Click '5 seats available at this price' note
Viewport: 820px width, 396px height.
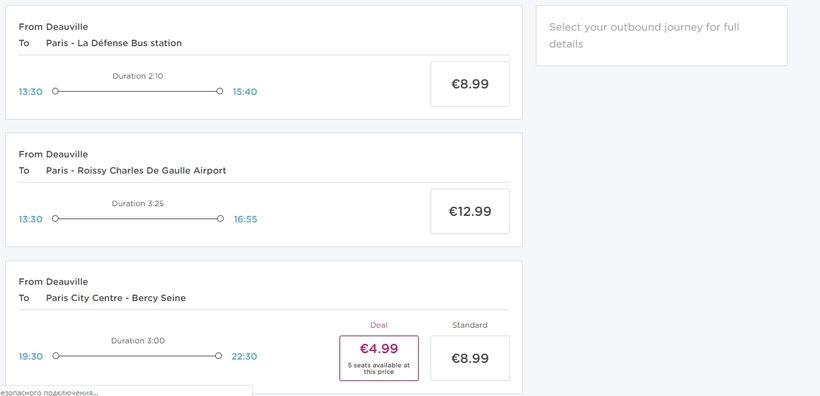tap(379, 368)
